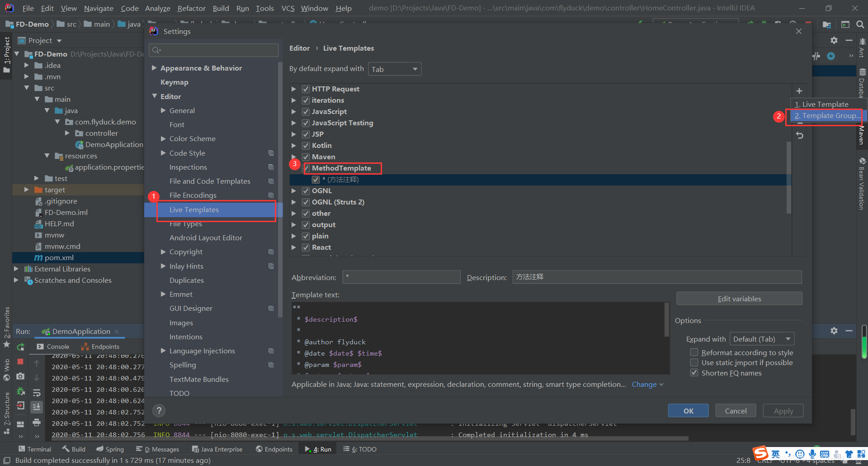
Task: Expand the OGNL template group
Action: coord(293,191)
